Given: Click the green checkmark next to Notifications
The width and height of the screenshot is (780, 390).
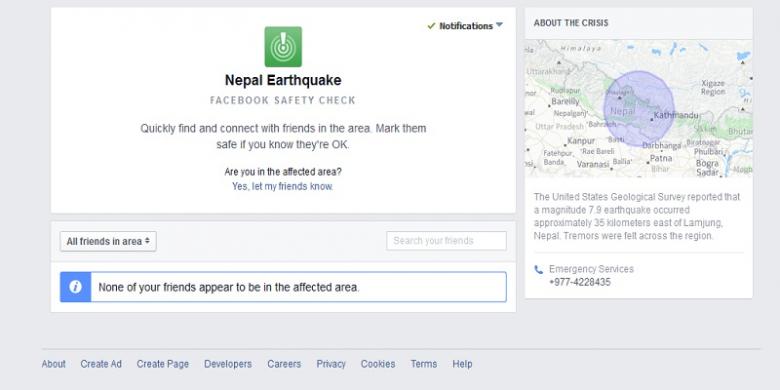Looking at the screenshot, I should pos(431,26).
